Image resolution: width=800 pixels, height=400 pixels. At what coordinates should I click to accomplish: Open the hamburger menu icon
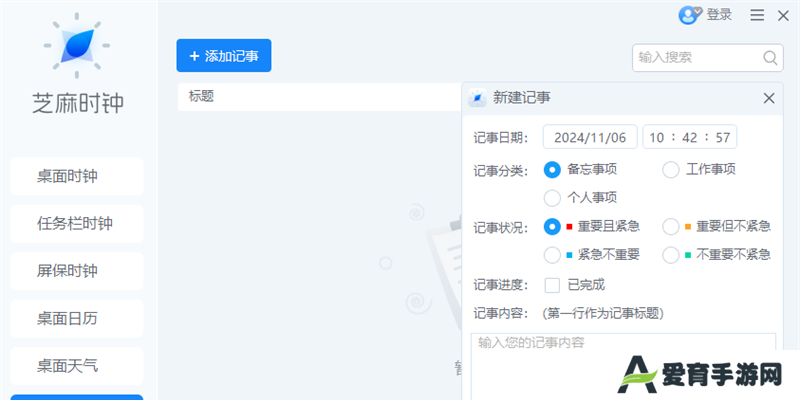[757, 16]
